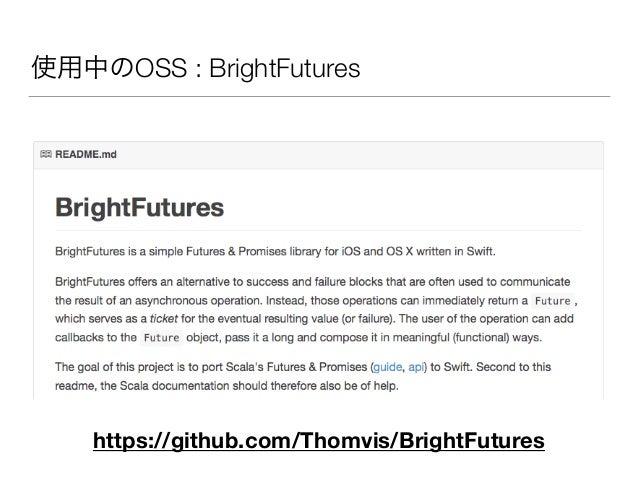Click the words "iOS and OS X"
The width and height of the screenshot is (638, 479).
tap(377, 251)
